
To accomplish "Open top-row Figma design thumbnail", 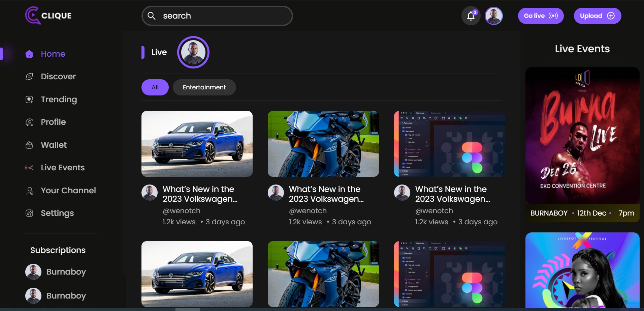I will pos(450,144).
